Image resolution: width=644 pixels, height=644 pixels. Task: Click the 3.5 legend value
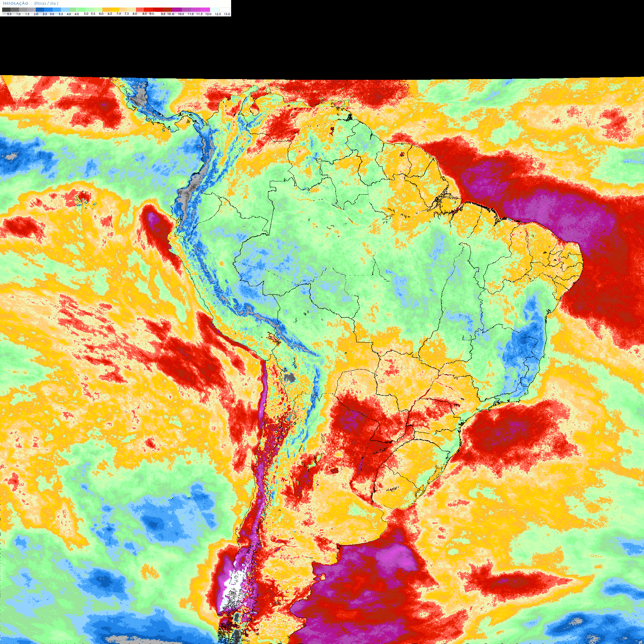coord(61,14)
